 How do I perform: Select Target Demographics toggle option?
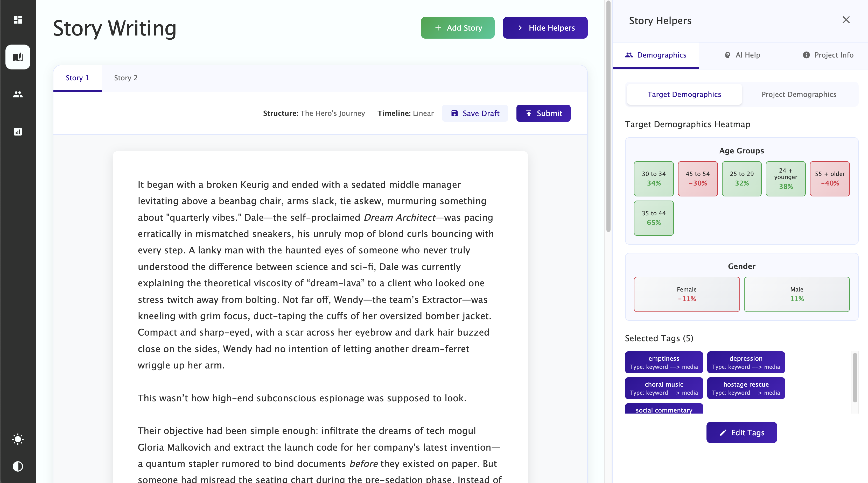click(684, 94)
